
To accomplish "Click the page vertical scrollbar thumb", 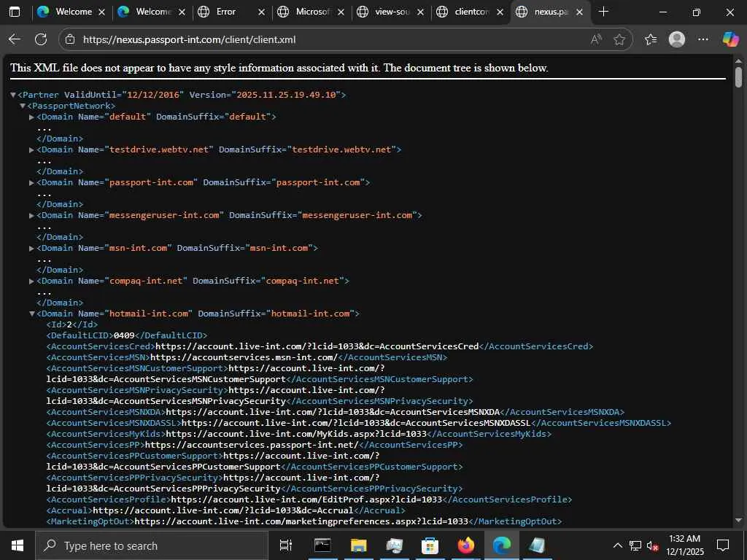I will pyautogui.click(x=738, y=77).
